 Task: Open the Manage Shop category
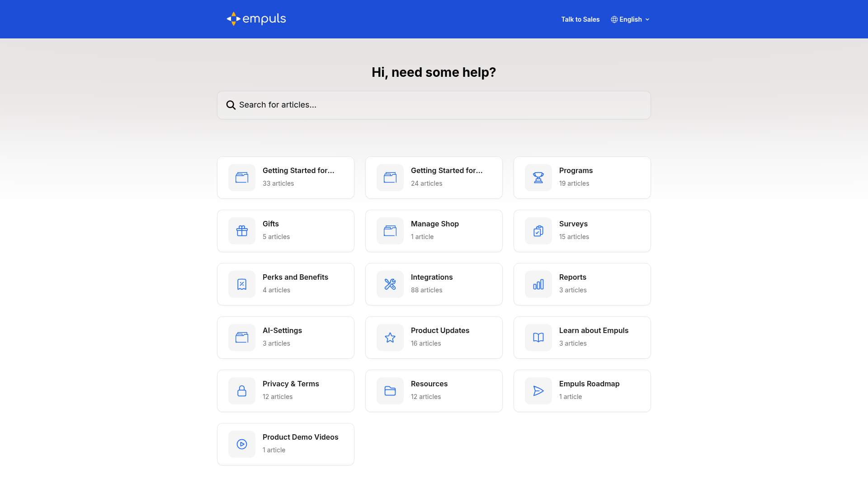tap(434, 230)
